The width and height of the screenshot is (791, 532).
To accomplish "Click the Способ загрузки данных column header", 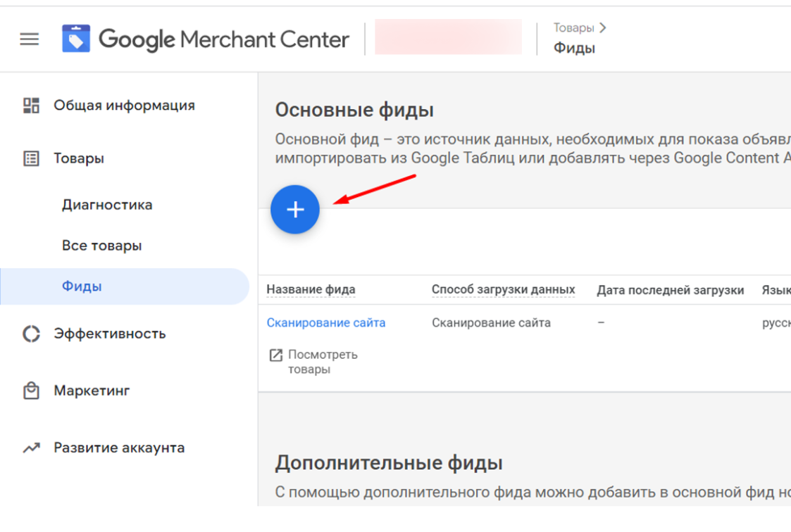I will [503, 289].
